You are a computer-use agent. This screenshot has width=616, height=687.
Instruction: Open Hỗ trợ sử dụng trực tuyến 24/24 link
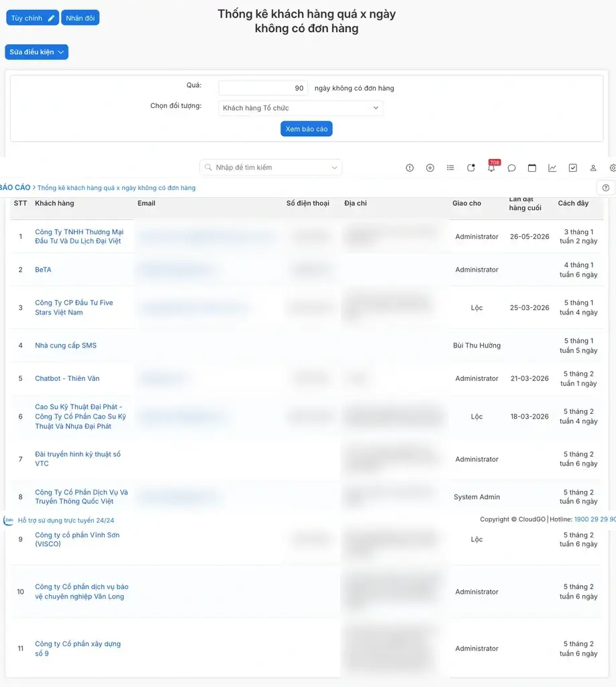[x=66, y=521]
